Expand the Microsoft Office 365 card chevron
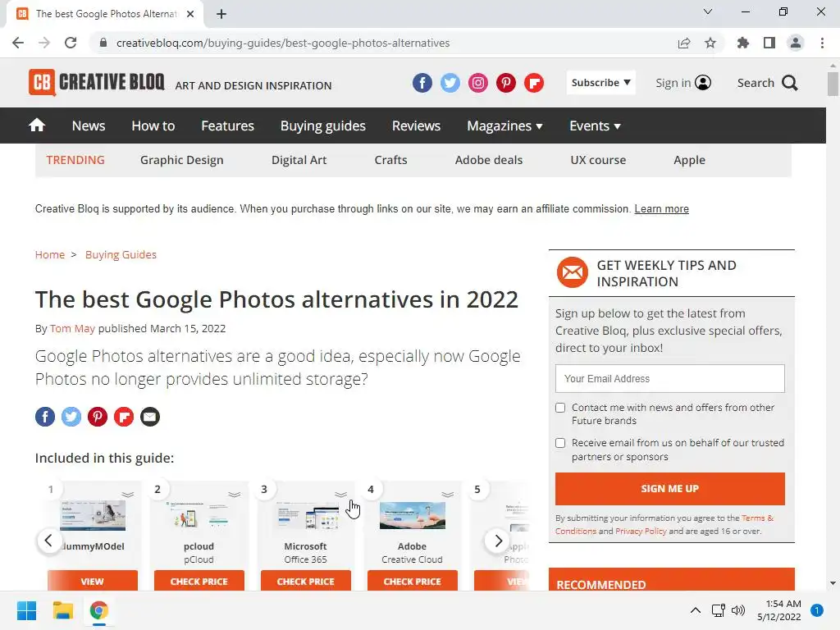Viewport: 840px width, 630px height. click(x=340, y=494)
